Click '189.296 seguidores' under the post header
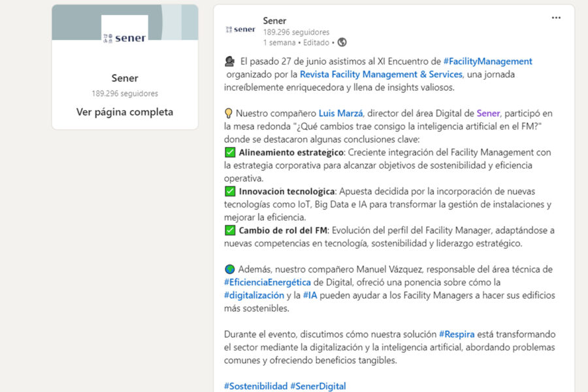The height and width of the screenshot is (392, 588). point(296,32)
